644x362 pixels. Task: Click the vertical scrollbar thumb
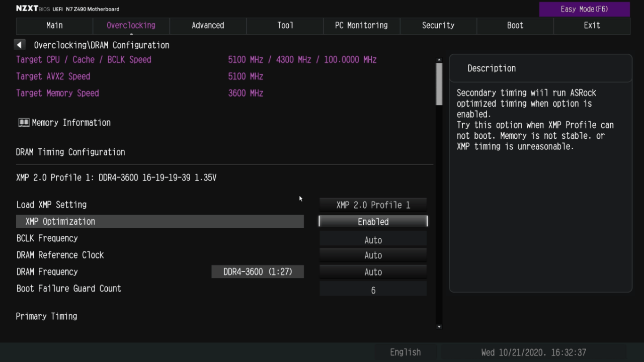pos(439,84)
